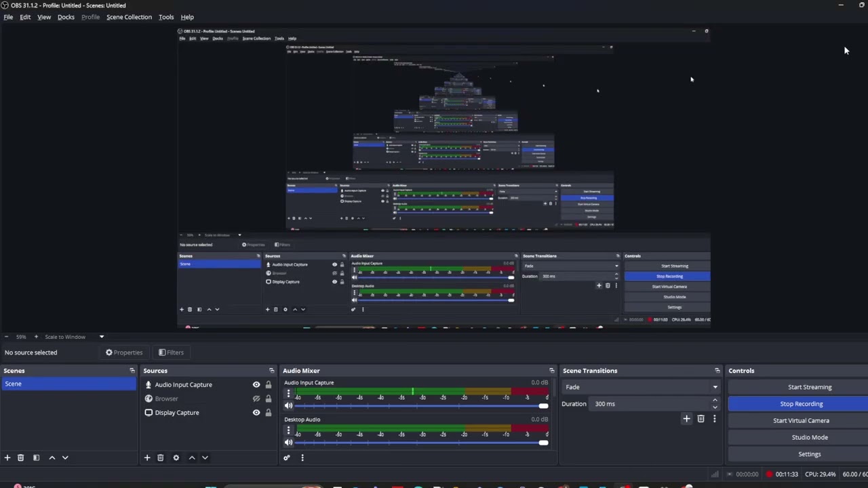Select the Audio Input Capture source row
868x488 pixels.
click(x=208, y=385)
